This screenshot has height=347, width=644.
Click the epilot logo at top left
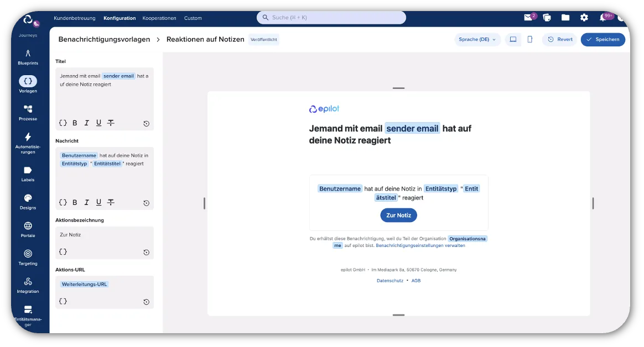tap(28, 19)
